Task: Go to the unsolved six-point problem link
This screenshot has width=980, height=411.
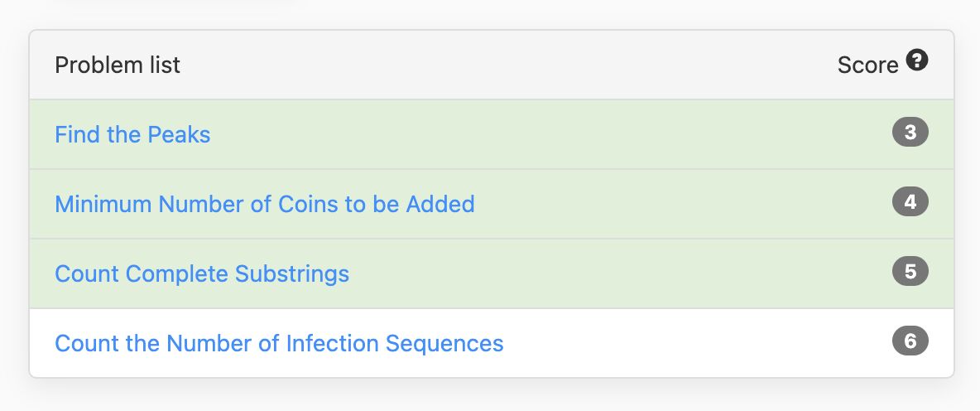Action: [x=280, y=343]
